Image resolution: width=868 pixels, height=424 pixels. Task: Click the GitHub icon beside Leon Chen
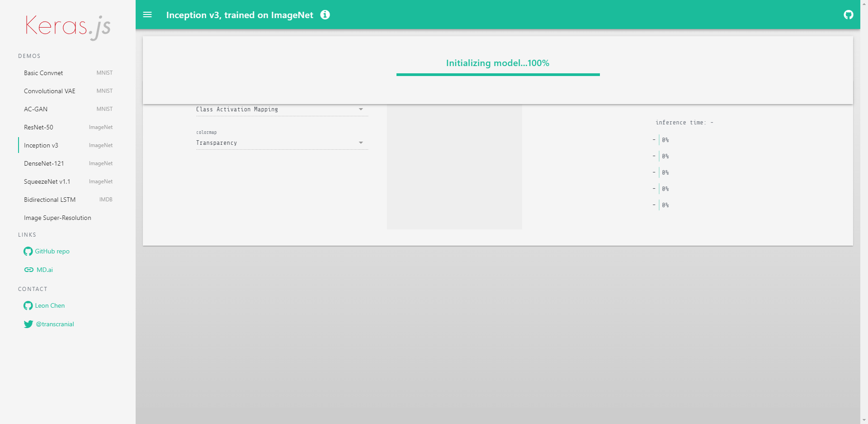tap(28, 305)
